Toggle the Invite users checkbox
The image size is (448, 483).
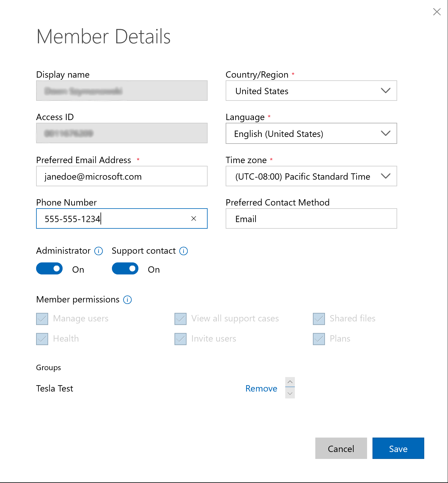click(x=181, y=339)
